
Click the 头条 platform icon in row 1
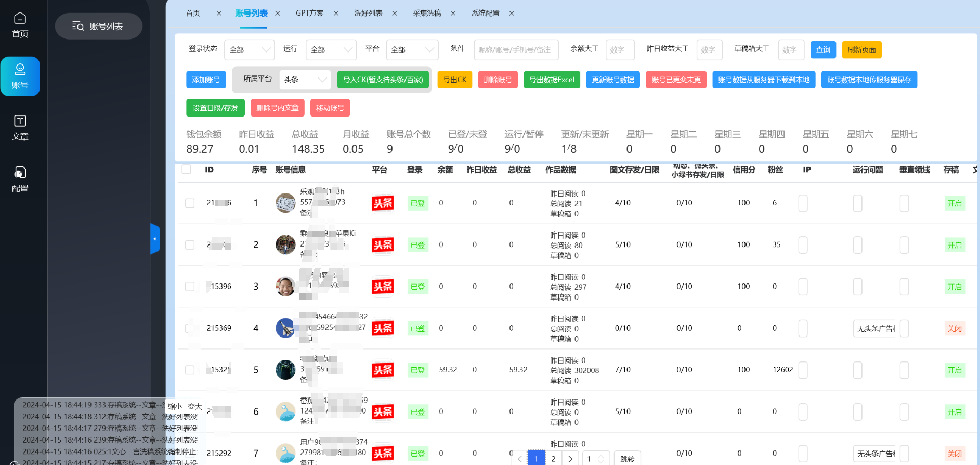(x=383, y=203)
